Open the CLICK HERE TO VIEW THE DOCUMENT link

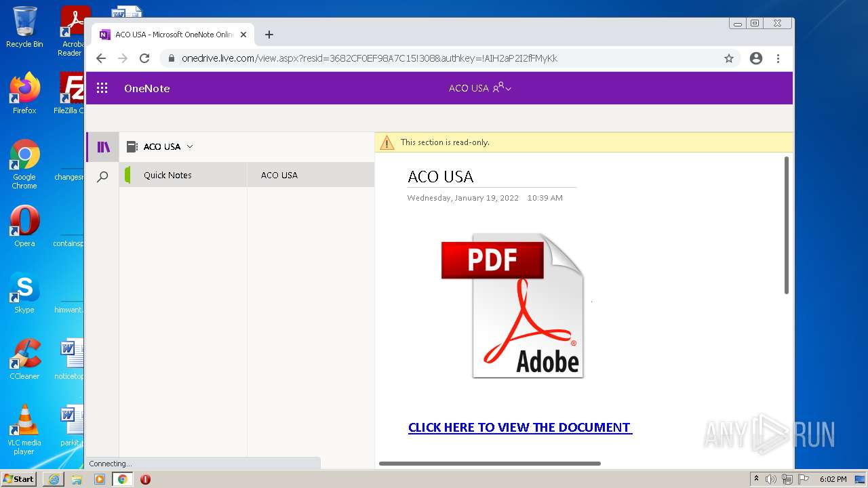(520, 428)
